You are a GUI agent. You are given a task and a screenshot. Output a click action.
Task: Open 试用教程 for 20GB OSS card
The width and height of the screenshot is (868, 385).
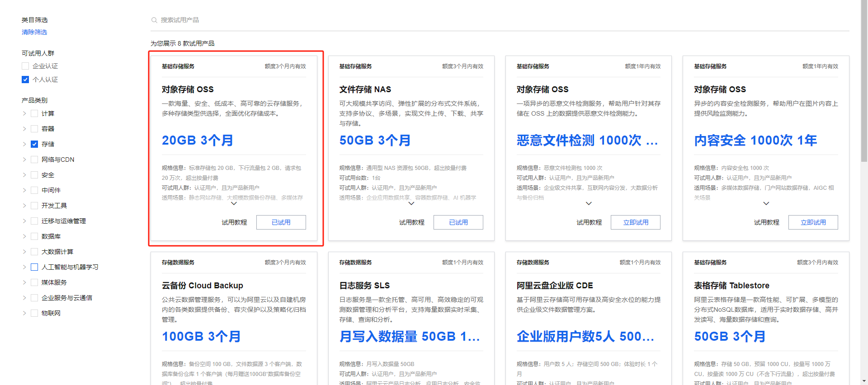coord(234,222)
